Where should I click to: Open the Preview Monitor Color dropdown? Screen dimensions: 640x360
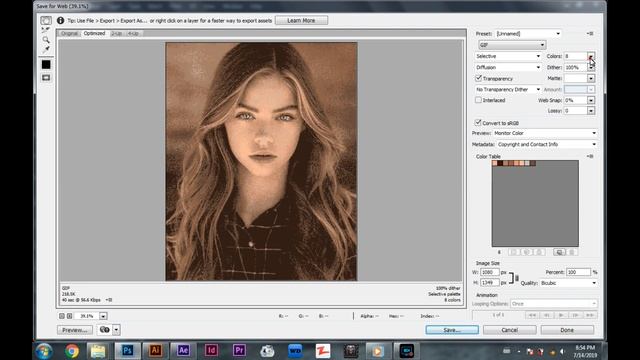(545, 133)
